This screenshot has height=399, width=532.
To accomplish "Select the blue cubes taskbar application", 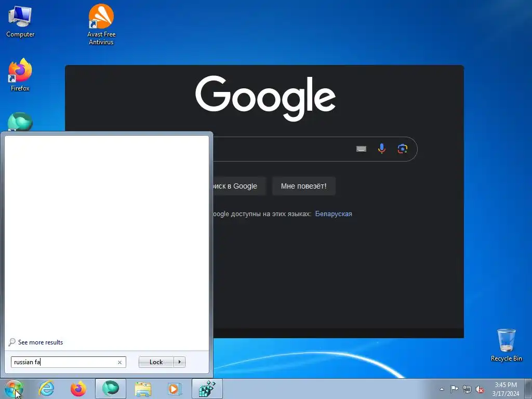I will click(x=207, y=389).
